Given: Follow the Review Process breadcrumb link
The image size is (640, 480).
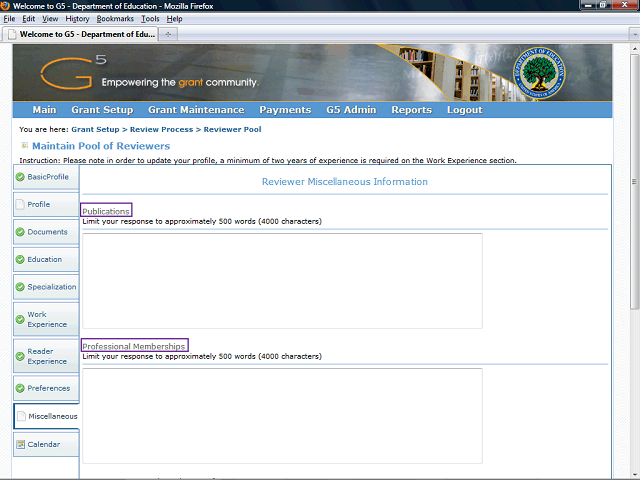Looking at the screenshot, I should (x=161, y=129).
